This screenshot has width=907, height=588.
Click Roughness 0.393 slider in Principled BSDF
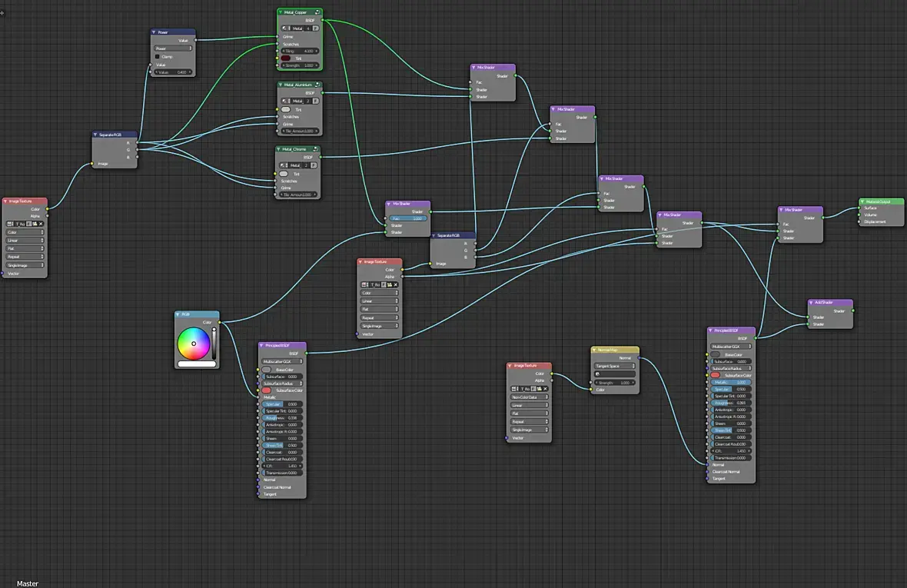731,403
